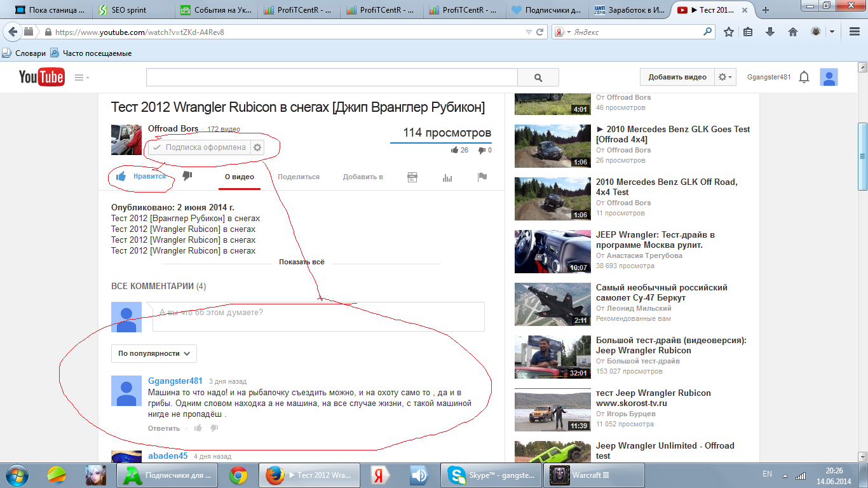Open a new browser tab
Viewport: 868px width, 488px height.
tap(766, 10)
